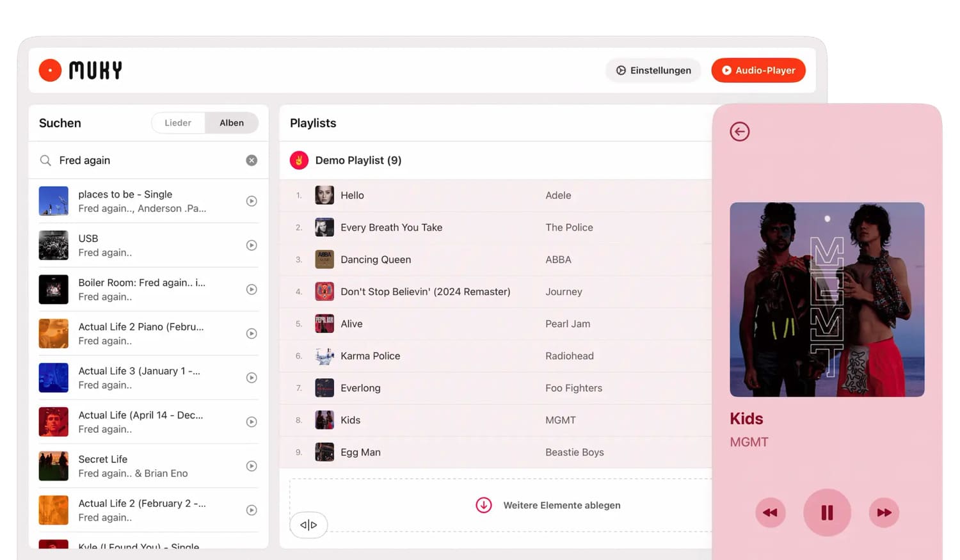Pause the currently playing song
960x560 pixels.
tap(827, 513)
